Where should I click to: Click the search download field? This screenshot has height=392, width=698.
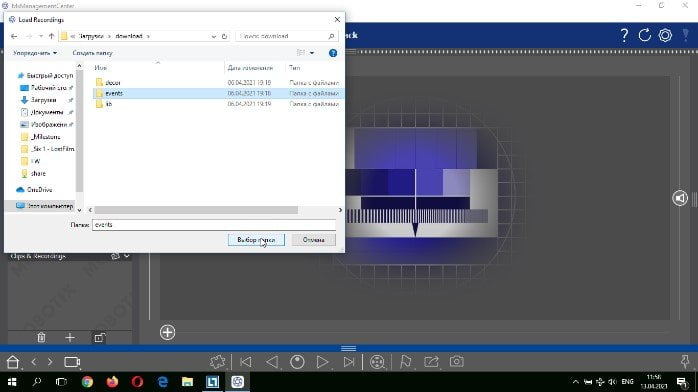point(287,36)
